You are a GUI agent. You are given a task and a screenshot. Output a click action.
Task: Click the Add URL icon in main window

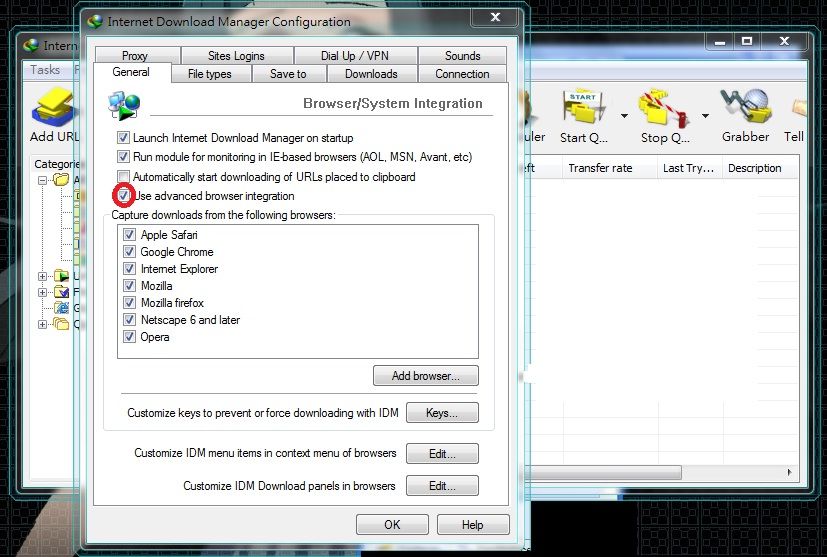click(x=53, y=108)
